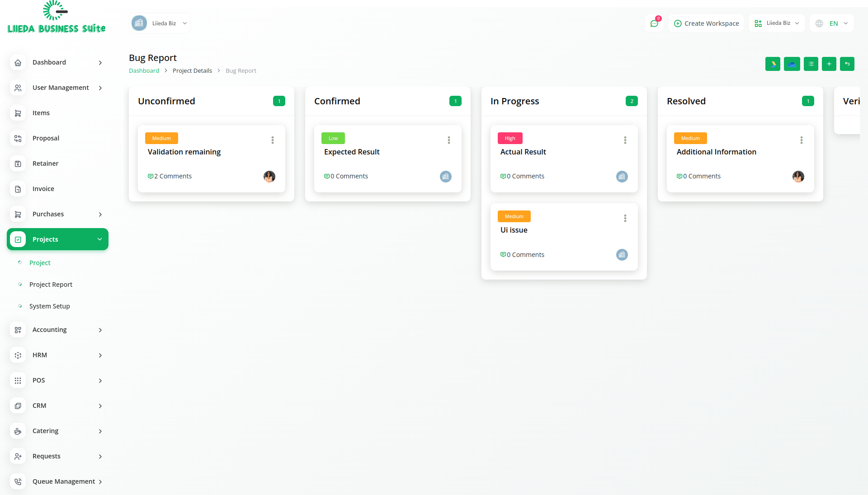Select Invoice in the sidebar
This screenshot has height=495, width=868.
pos(43,189)
